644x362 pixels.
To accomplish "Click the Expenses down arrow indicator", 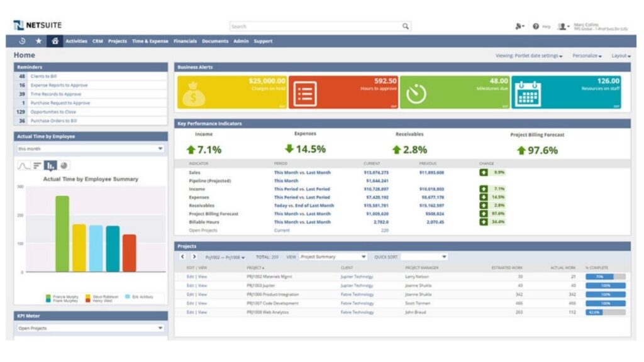I will (x=289, y=148).
